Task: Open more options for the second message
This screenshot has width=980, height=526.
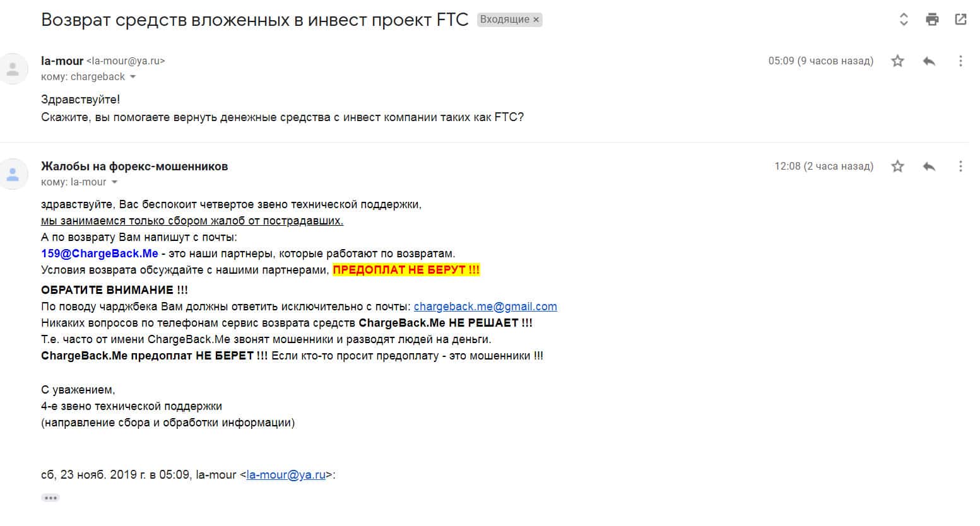Action: click(960, 167)
